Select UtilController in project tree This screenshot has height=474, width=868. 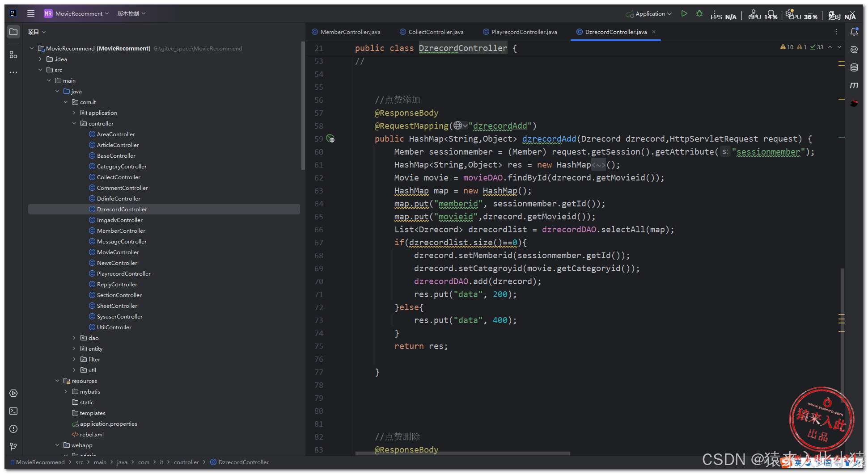(114, 327)
